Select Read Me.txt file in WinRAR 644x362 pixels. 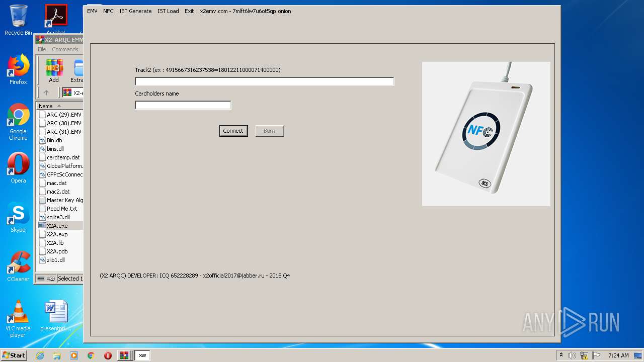click(x=58, y=209)
